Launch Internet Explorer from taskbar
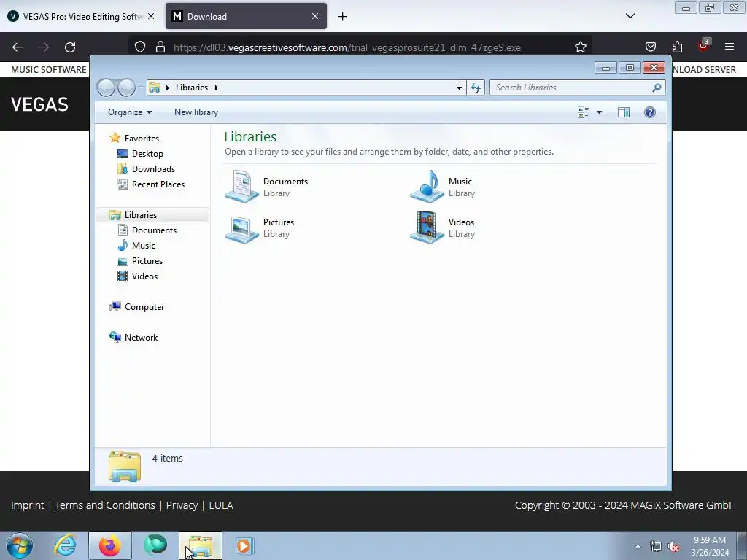This screenshot has height=560, width=747. 65,545
